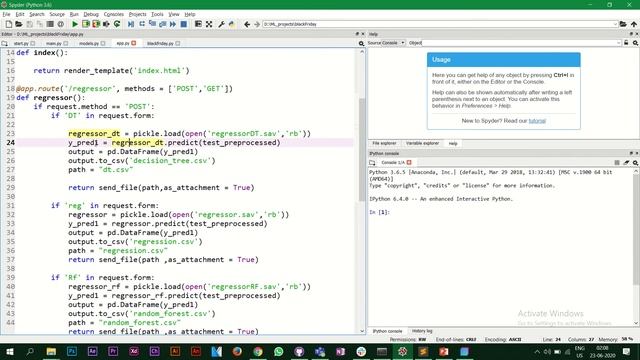Close the models.py tab
The height and width of the screenshot is (360, 640).
[x=103, y=43]
